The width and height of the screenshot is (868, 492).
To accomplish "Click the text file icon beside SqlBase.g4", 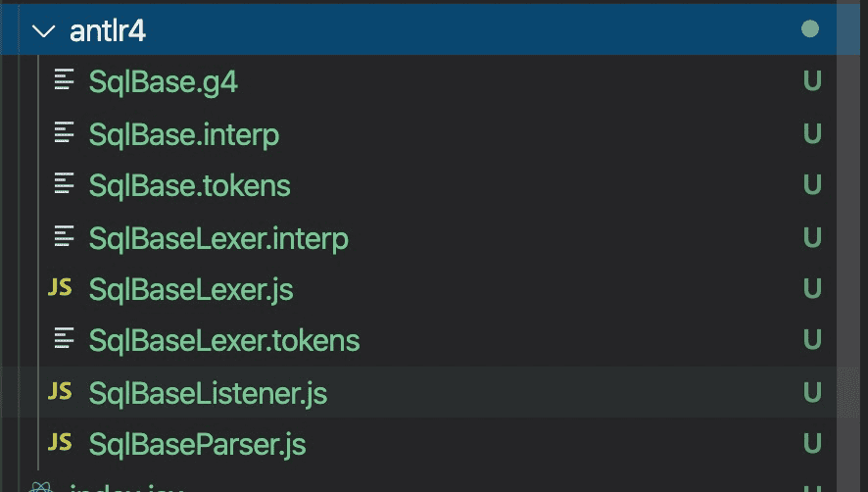I will 64,81.
